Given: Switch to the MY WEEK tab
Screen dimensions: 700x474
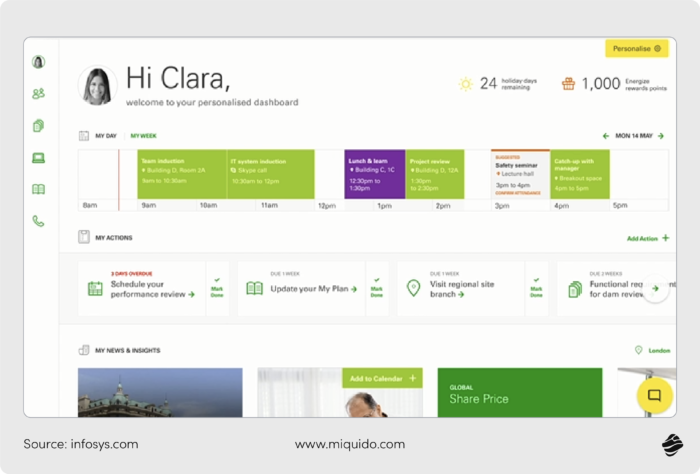Looking at the screenshot, I should [143, 135].
